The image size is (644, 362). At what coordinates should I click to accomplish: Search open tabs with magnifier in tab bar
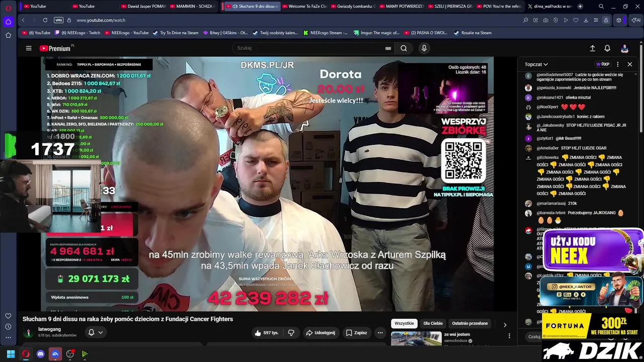click(x=601, y=7)
